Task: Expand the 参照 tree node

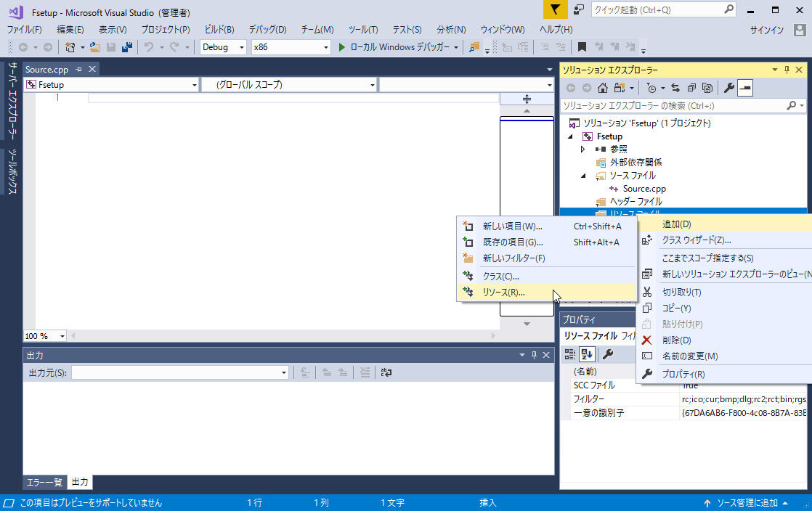Action: click(x=583, y=149)
